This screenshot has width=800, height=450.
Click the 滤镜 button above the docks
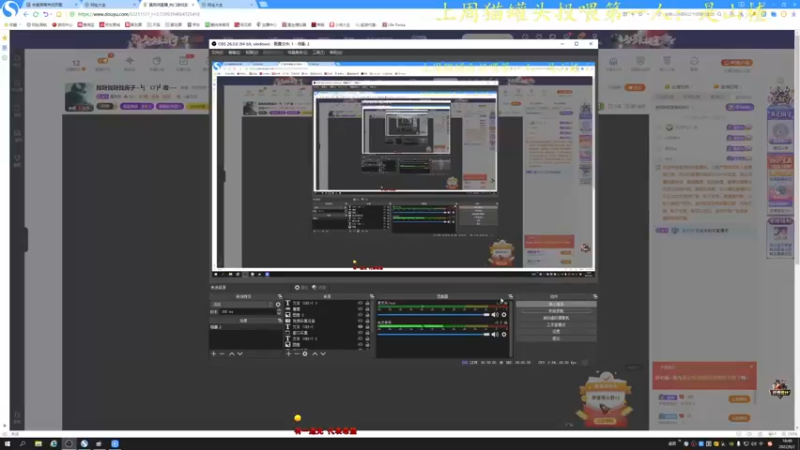[319, 288]
